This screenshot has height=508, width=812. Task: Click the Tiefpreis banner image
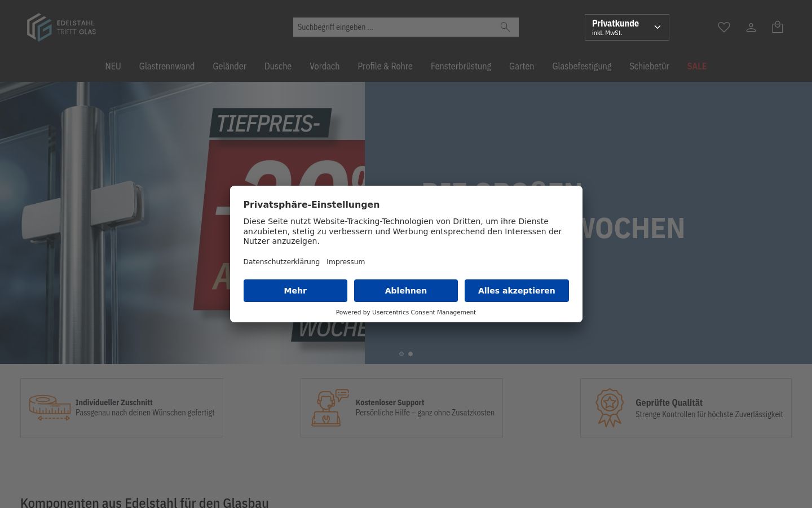[x=182, y=223]
